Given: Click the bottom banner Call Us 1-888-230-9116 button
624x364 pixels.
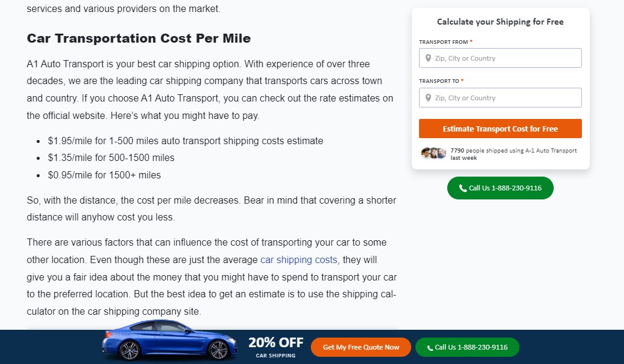Looking at the screenshot, I should click(467, 347).
